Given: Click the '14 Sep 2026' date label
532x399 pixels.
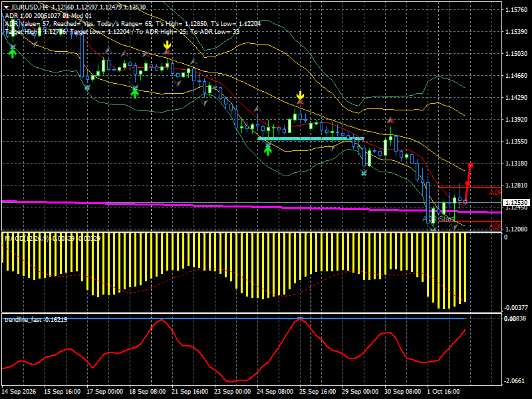Looking at the screenshot, I should pyautogui.click(x=19, y=392).
